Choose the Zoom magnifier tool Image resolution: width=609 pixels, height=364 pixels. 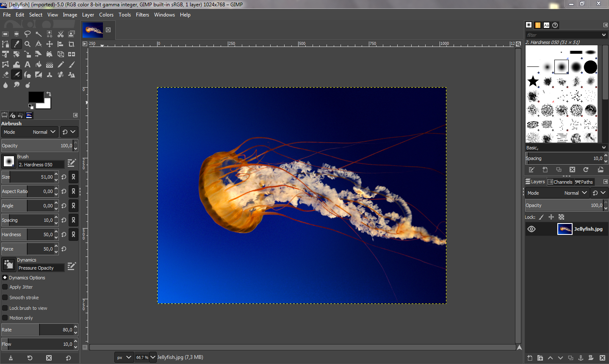pos(28,44)
